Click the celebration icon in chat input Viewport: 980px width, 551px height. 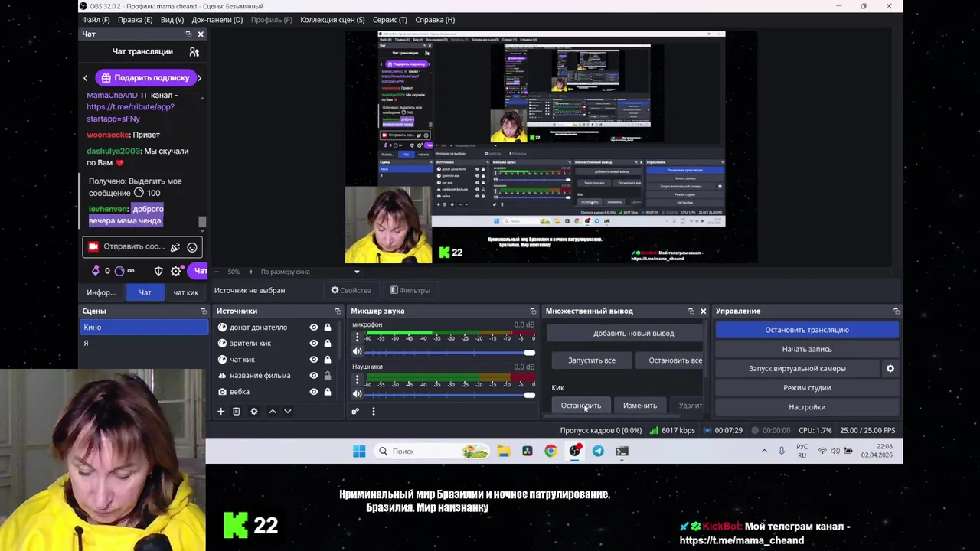(x=175, y=246)
